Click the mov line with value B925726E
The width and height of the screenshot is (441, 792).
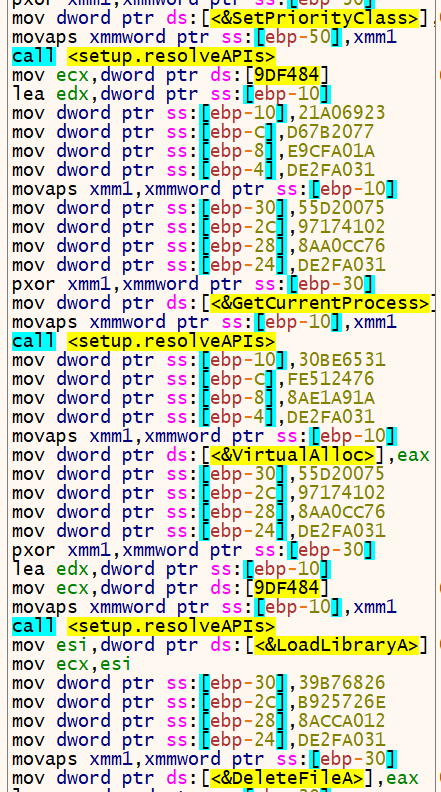tap(199, 702)
